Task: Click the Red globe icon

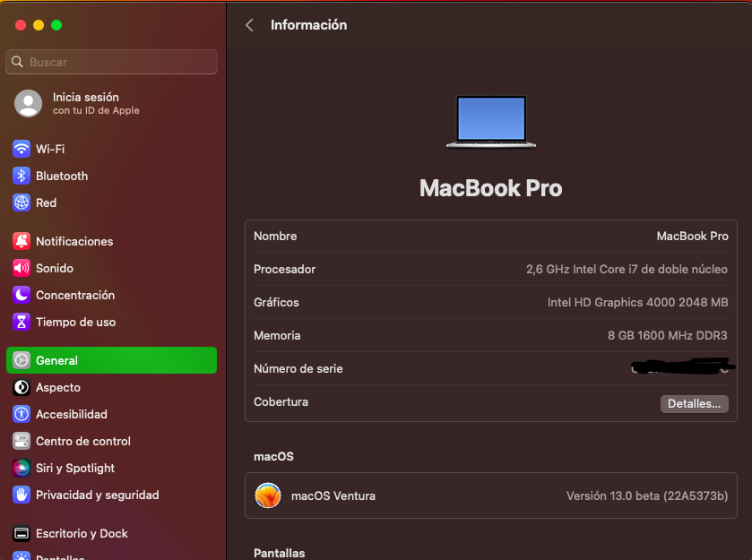Action: [22, 202]
